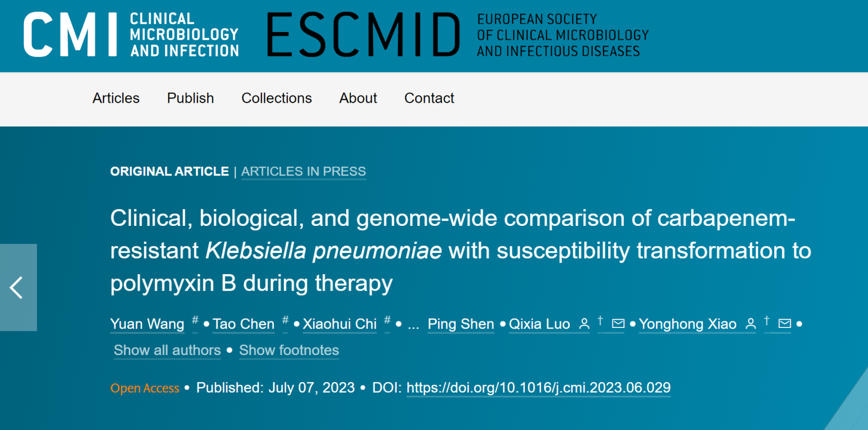The image size is (868, 430).
Task: Click the hash footnote after Yuan Wang
Action: click(x=195, y=320)
